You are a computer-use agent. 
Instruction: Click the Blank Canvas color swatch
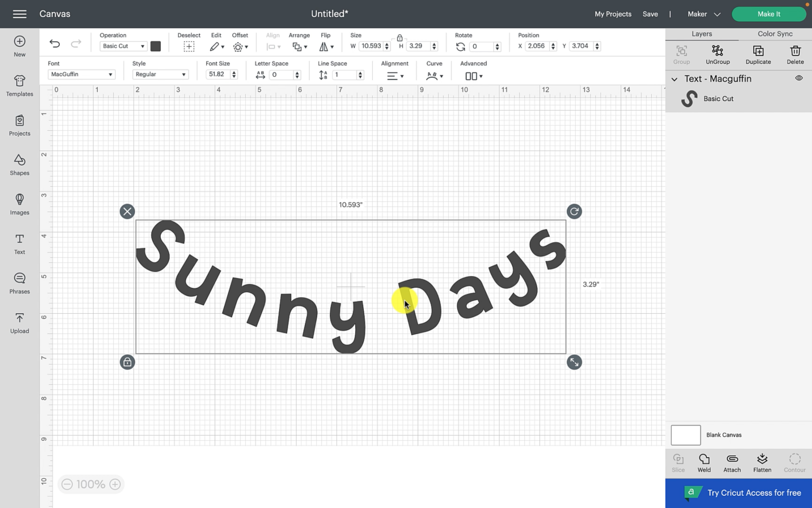686,435
